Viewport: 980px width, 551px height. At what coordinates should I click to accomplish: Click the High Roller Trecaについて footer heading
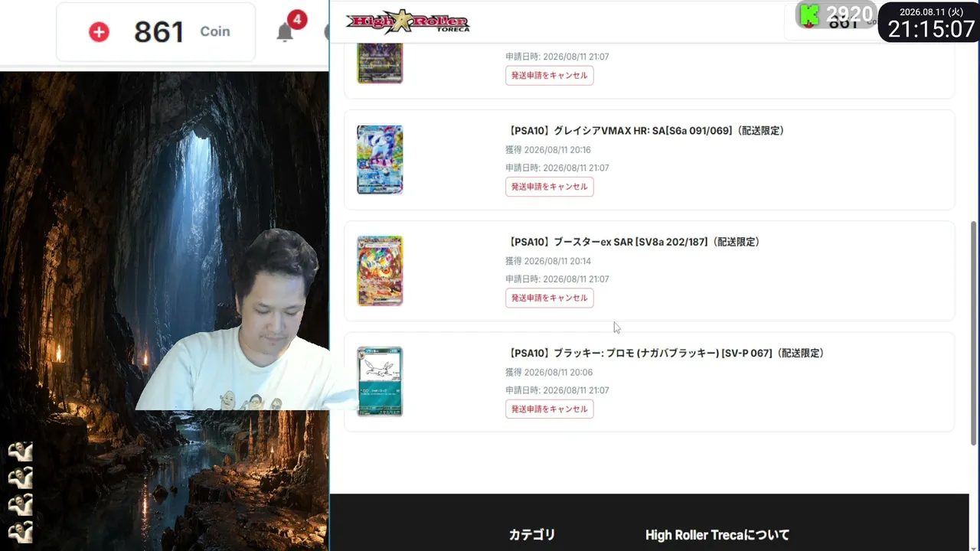[717, 535]
